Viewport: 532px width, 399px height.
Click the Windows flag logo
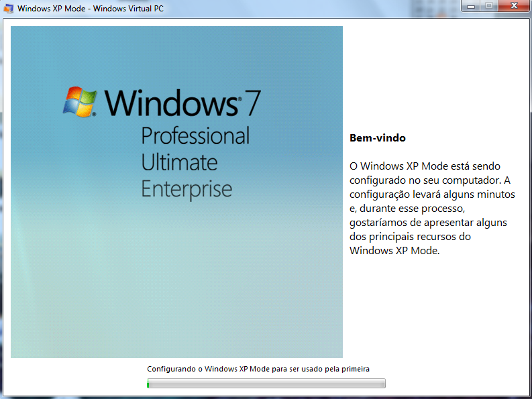point(80,102)
